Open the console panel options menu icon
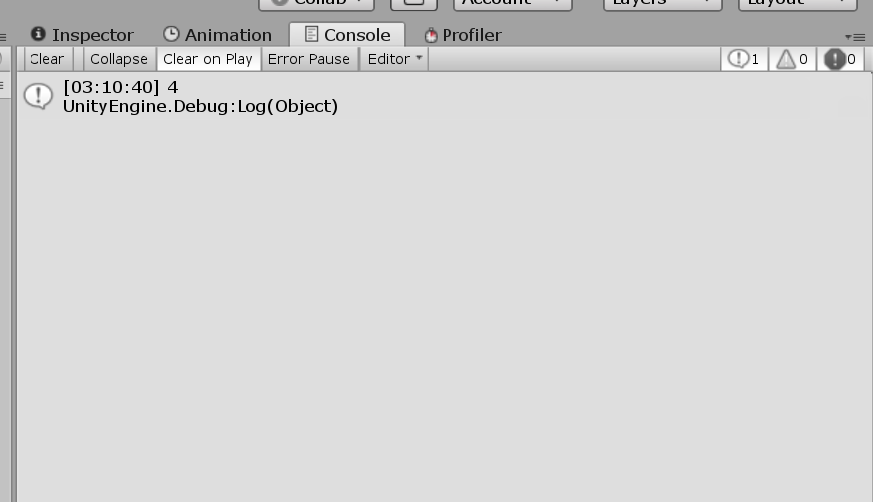This screenshot has width=873, height=502. coord(856,37)
